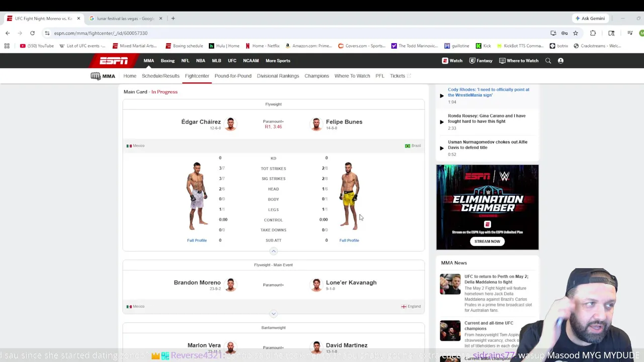Open the Netflix Home bookmark
644x362 pixels.
click(262, 46)
